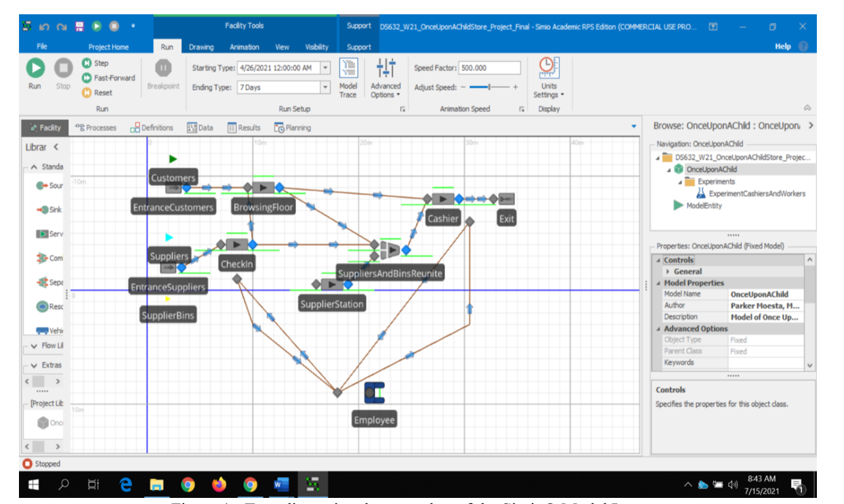Switch to the Project Home ribbon tab
The width and height of the screenshot is (844, 504).
pyautogui.click(x=108, y=47)
